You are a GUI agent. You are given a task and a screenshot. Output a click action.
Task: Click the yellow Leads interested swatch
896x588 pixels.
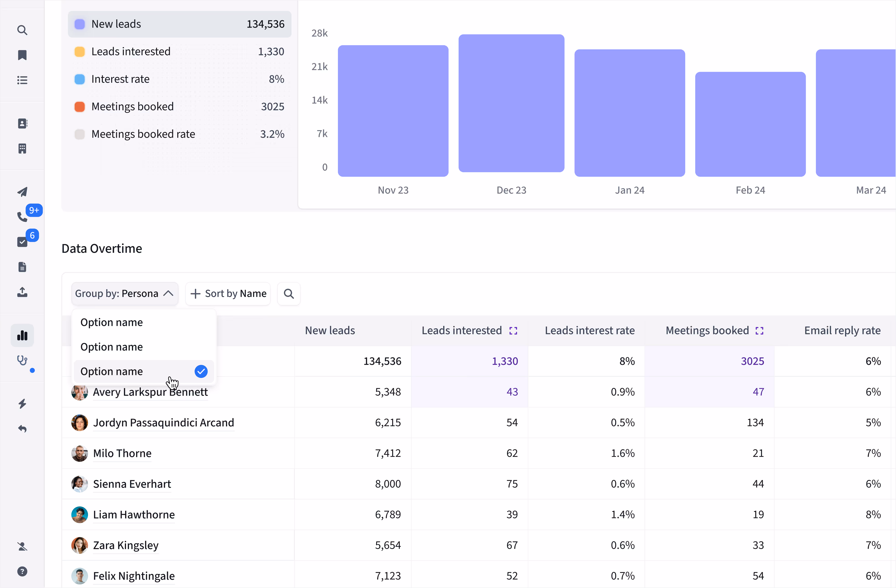click(80, 52)
